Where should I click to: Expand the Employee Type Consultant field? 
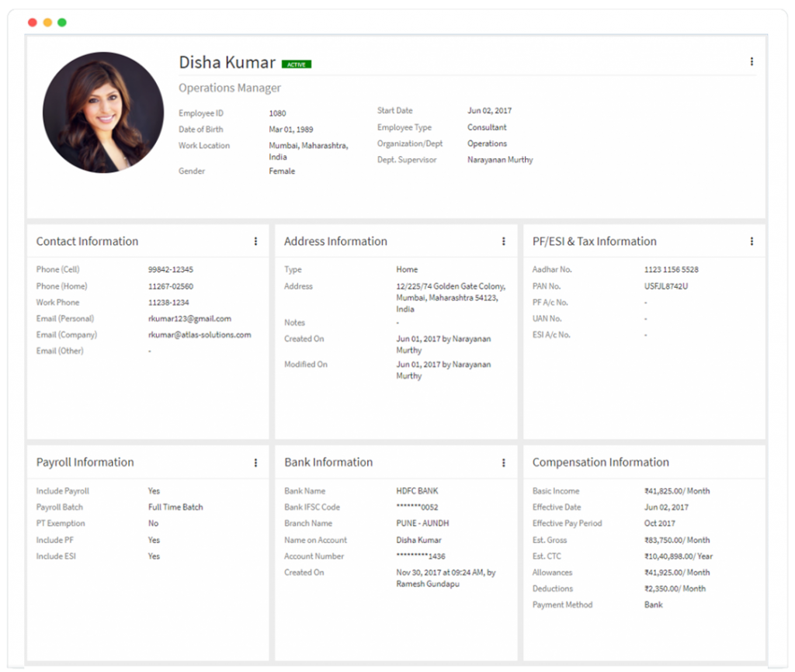[x=487, y=127]
